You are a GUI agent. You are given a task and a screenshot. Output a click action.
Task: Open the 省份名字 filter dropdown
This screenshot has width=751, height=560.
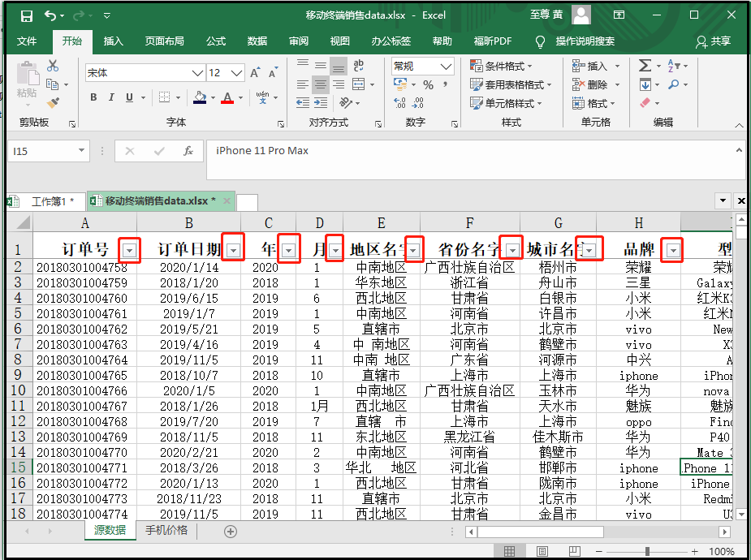tap(512, 250)
